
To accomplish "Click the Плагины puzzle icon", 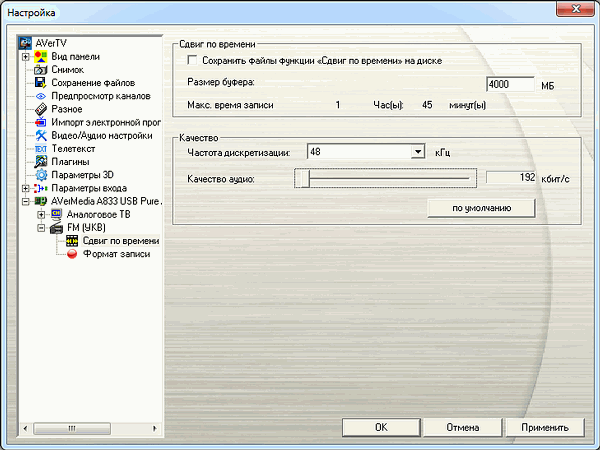I will pyautogui.click(x=41, y=162).
